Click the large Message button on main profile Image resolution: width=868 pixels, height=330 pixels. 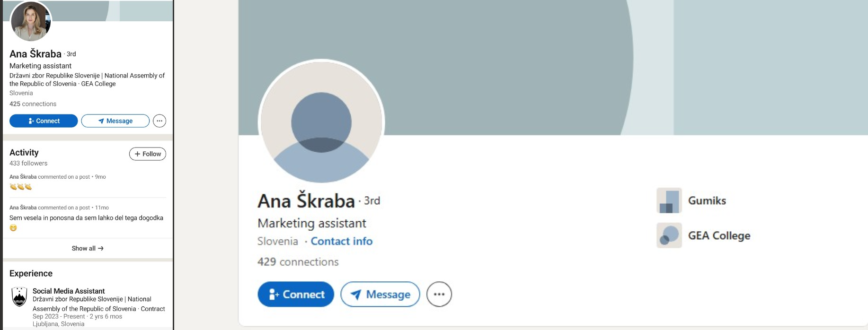point(380,295)
